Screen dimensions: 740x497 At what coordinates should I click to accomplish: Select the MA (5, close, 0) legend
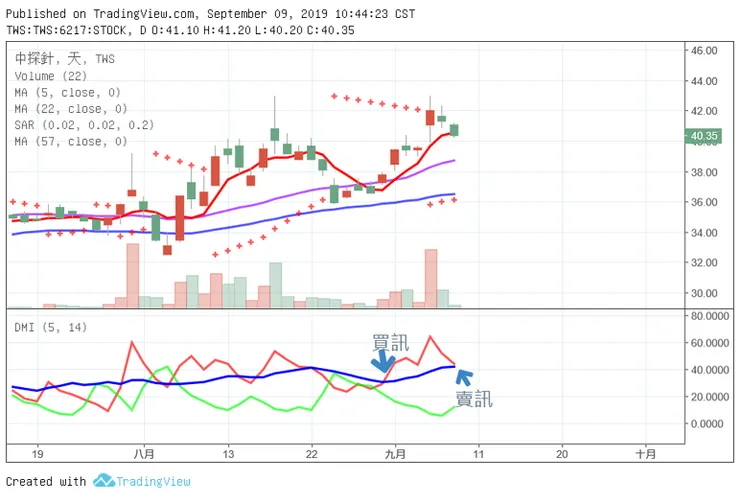pos(67,93)
